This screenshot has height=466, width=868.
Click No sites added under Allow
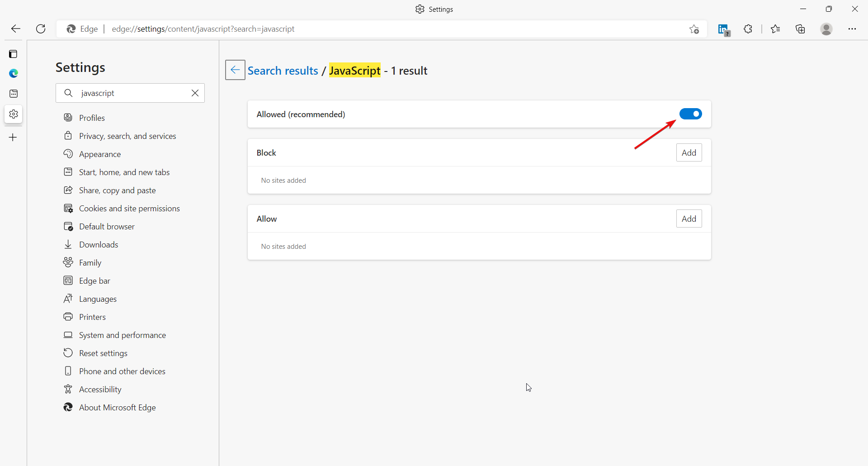click(x=283, y=246)
